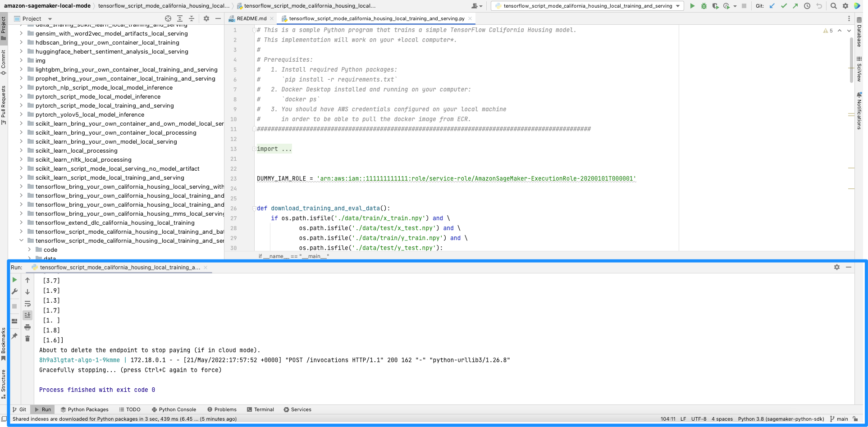Click the Python 3.8 interpreter selector
Screen dimensions: 868x427
click(x=781, y=419)
